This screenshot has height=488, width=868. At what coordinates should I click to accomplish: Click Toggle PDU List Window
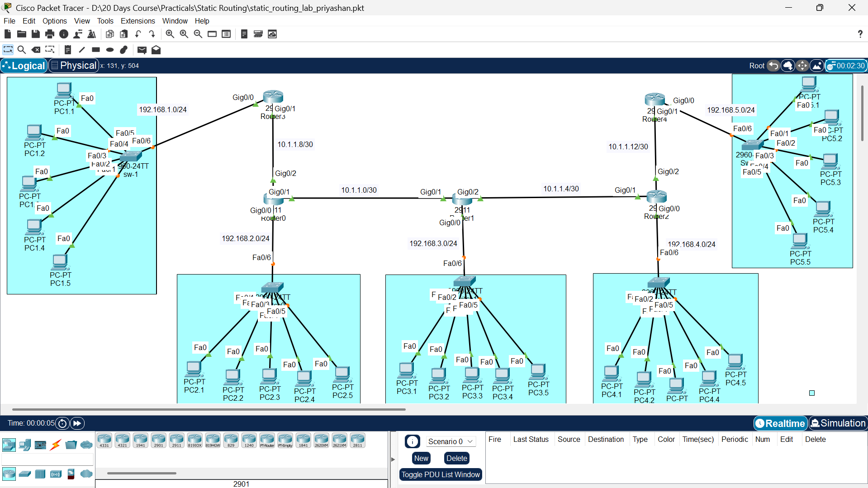[440, 474]
